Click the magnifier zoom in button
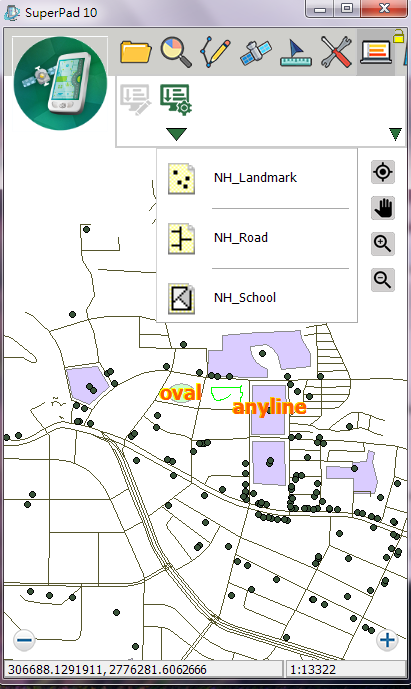Screen dimensions: 411x689 [383, 244]
